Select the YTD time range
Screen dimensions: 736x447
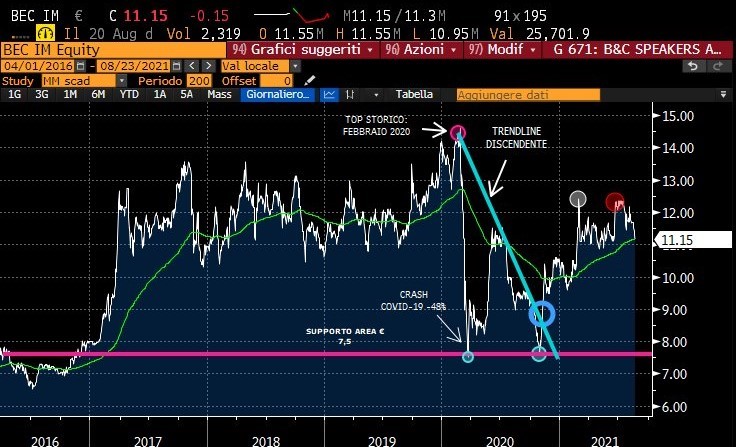pyautogui.click(x=129, y=94)
